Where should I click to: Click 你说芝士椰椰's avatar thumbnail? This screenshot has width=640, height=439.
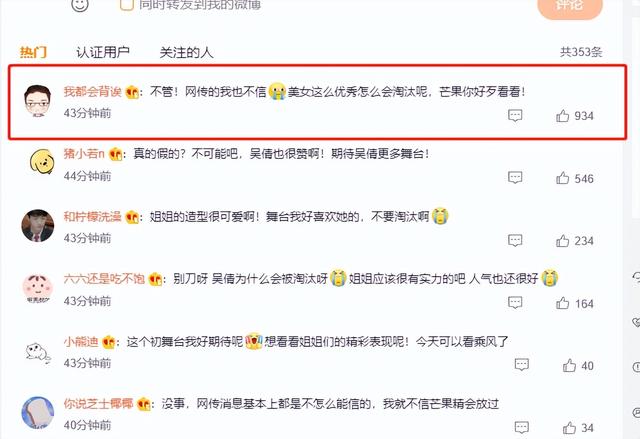38,412
